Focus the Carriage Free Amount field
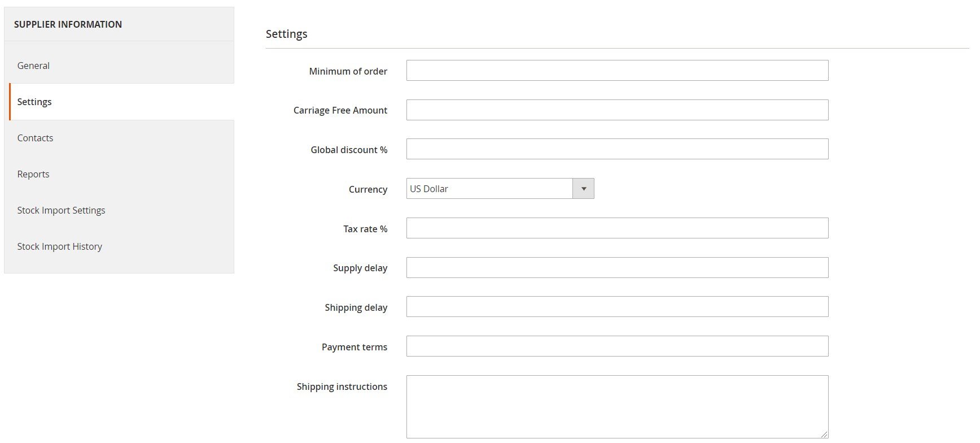Screen dimensions: 980x443 617,110
